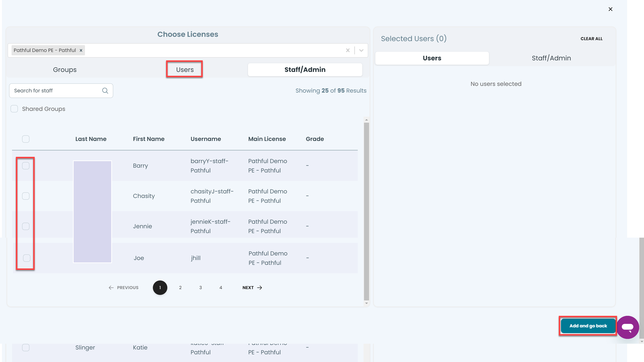644x362 pixels.
Task: Click first name Chasity
Action: click(144, 196)
